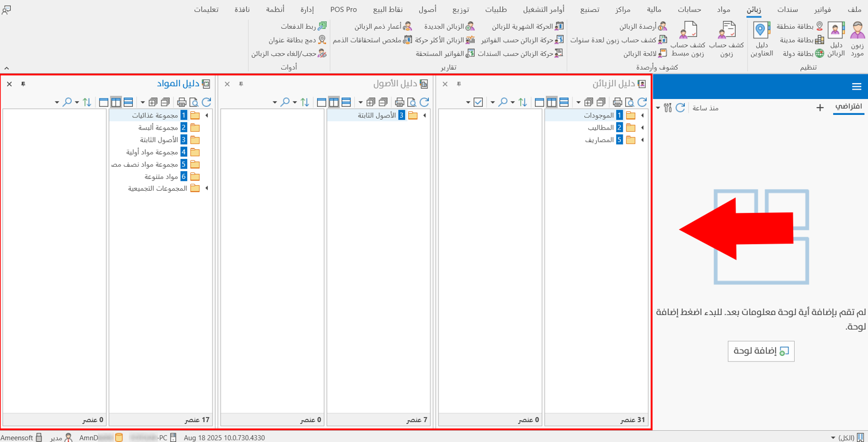
Task: Select the افتراضي dashboard tab
Action: (x=849, y=106)
